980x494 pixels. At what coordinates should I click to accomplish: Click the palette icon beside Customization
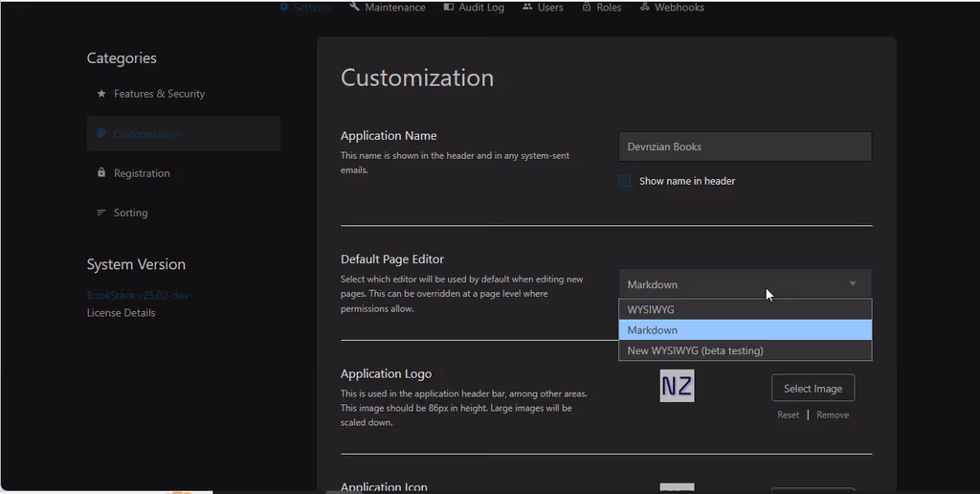[101, 133]
